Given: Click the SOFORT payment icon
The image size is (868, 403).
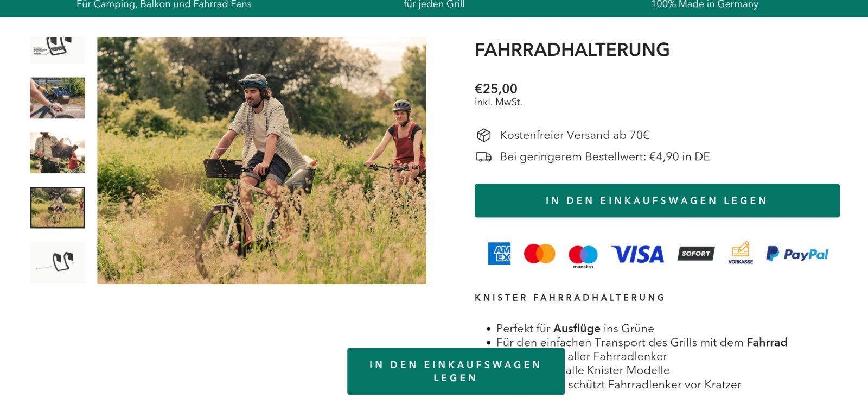Looking at the screenshot, I should 696,254.
